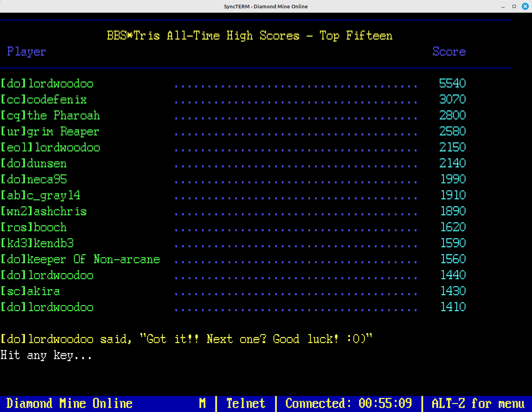
Task: Click the player name '[wn2]ashchris'
Action: [44, 212]
